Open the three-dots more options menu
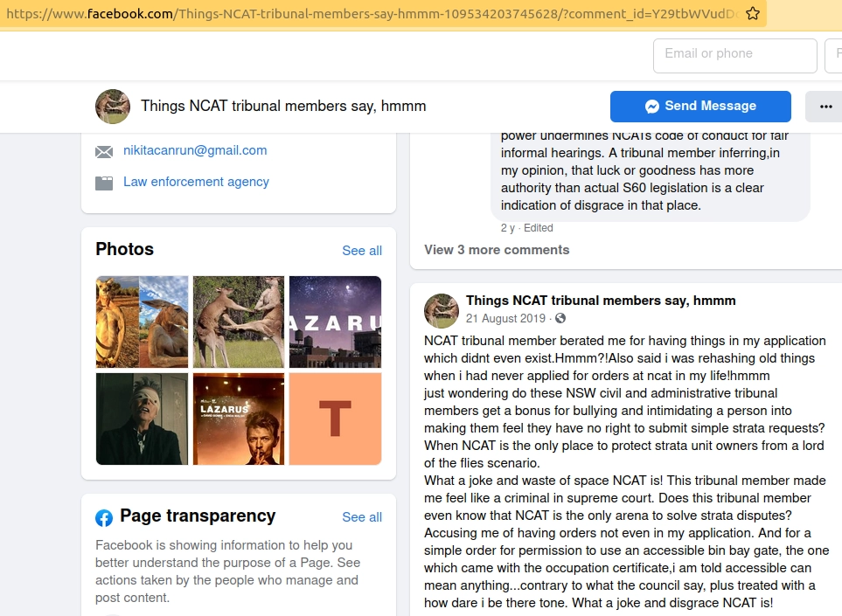The height and width of the screenshot is (616, 842). click(826, 107)
